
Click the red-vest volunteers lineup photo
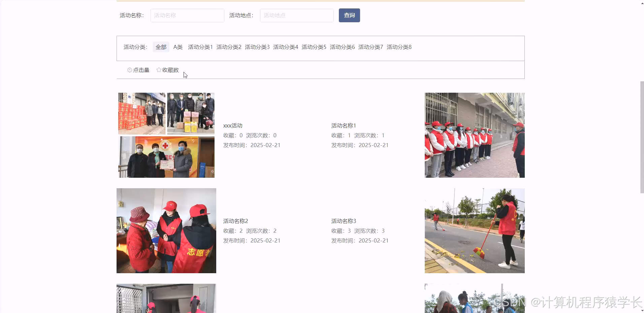[474, 135]
